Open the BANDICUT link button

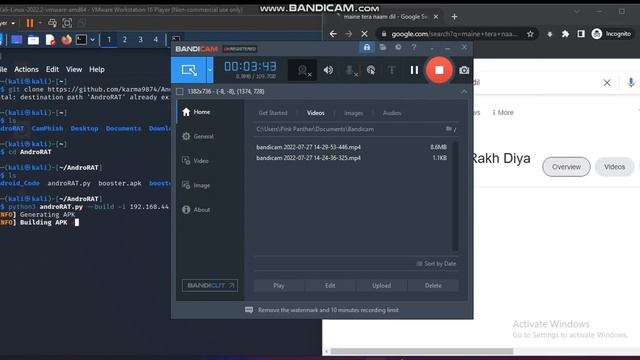(x=210, y=285)
